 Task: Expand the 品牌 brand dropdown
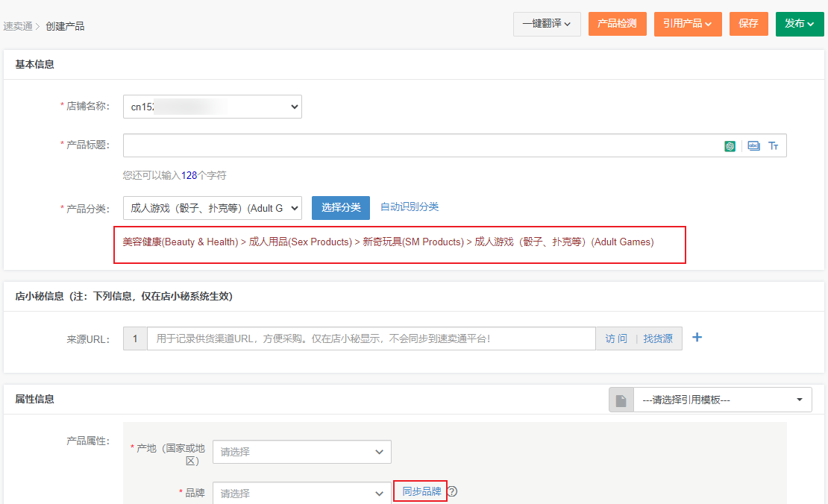point(301,493)
